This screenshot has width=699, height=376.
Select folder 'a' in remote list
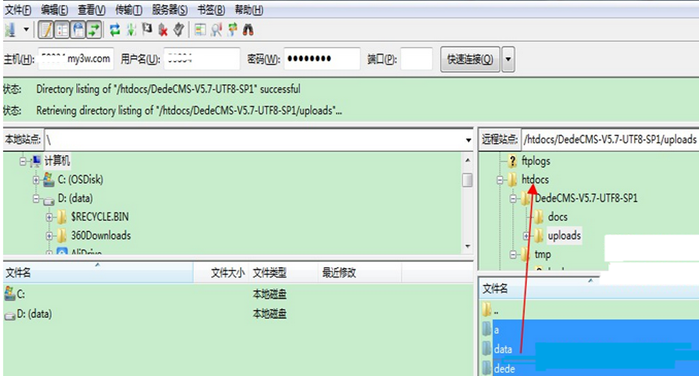[x=496, y=330]
